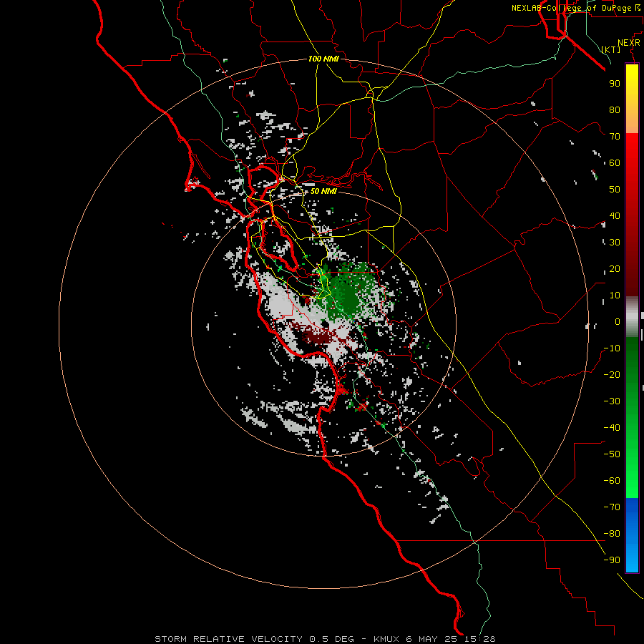This screenshot has height=644, width=644.
Task: Click the -80 value on velocity scale
Action: click(612, 534)
